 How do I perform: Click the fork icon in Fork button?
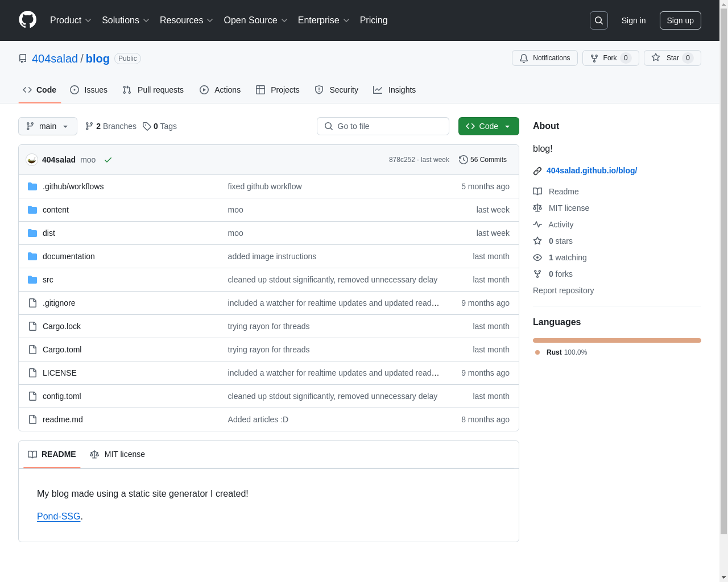pos(594,58)
